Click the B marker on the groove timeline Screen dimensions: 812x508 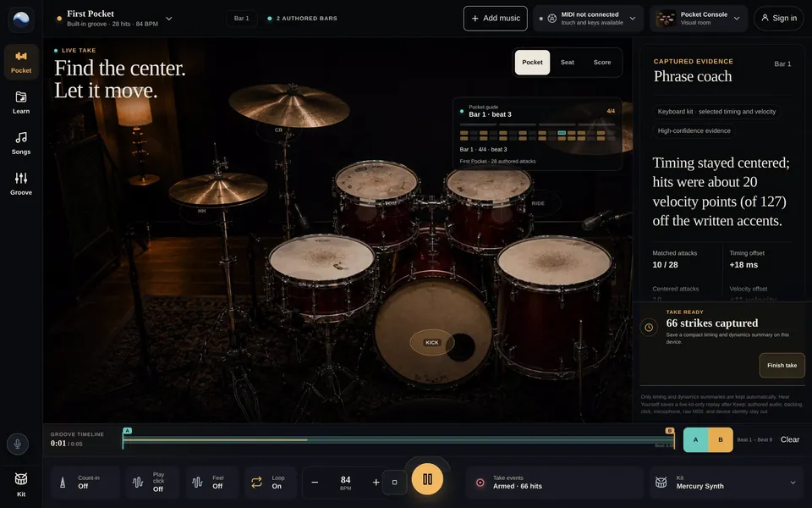pos(670,431)
